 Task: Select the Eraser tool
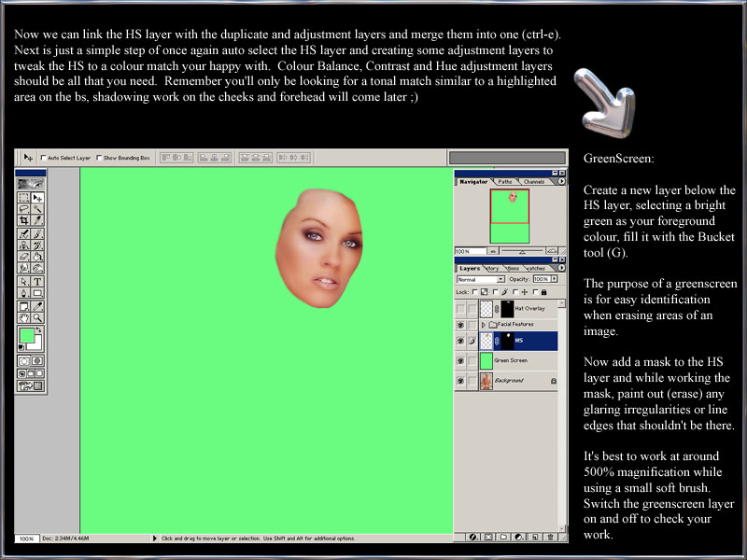(x=24, y=256)
